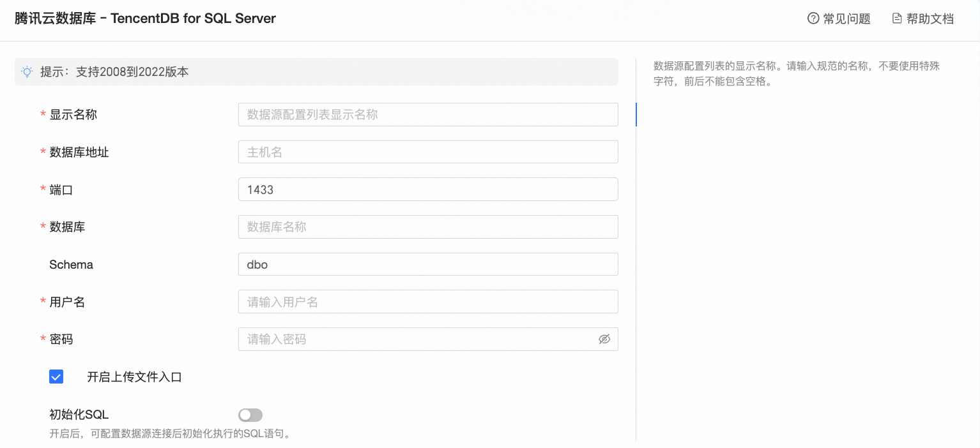The height and width of the screenshot is (448, 980).
Task: Focus the 密码 input field
Action: [428, 339]
